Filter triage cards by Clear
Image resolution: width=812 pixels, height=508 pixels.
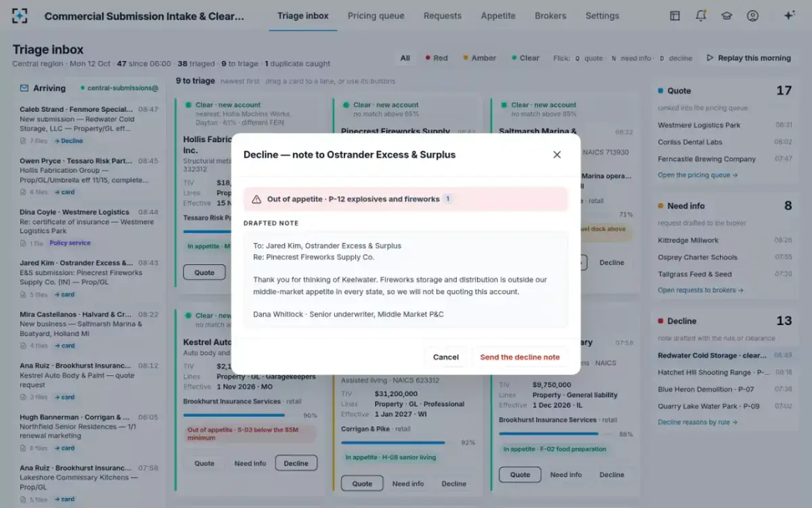point(526,58)
